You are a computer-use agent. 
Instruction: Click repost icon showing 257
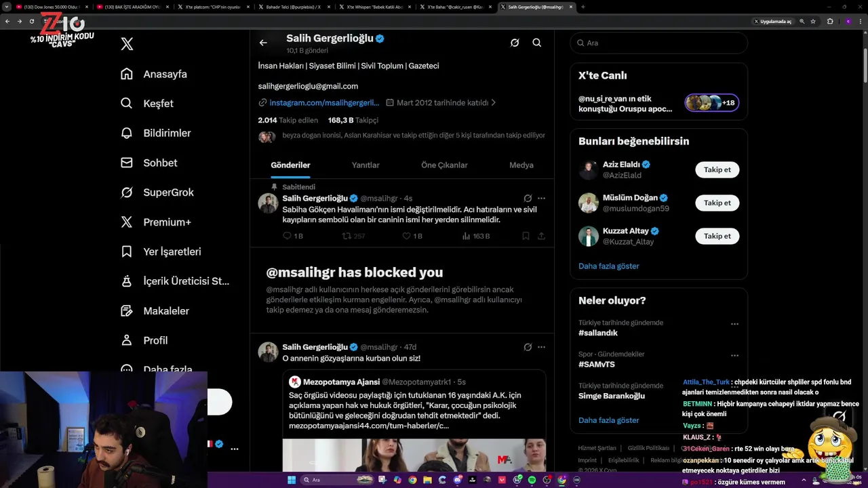(353, 236)
